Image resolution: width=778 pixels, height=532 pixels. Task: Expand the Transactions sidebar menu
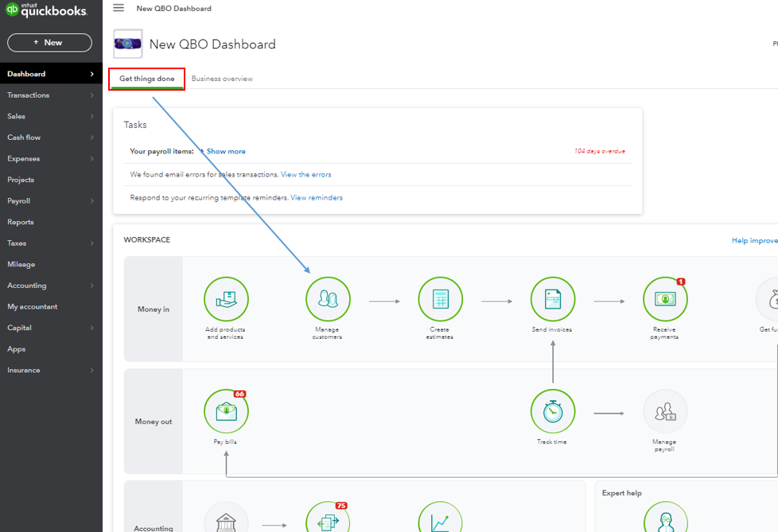(x=51, y=95)
